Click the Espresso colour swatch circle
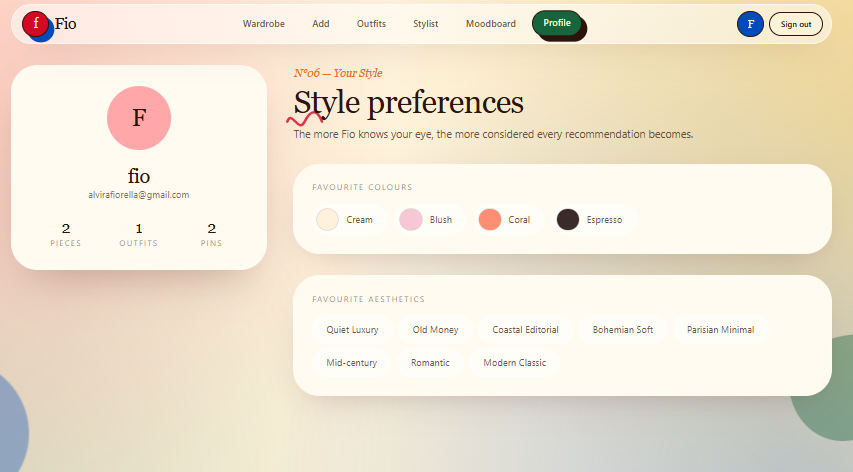Screen dimensions: 853x472 pos(568,220)
